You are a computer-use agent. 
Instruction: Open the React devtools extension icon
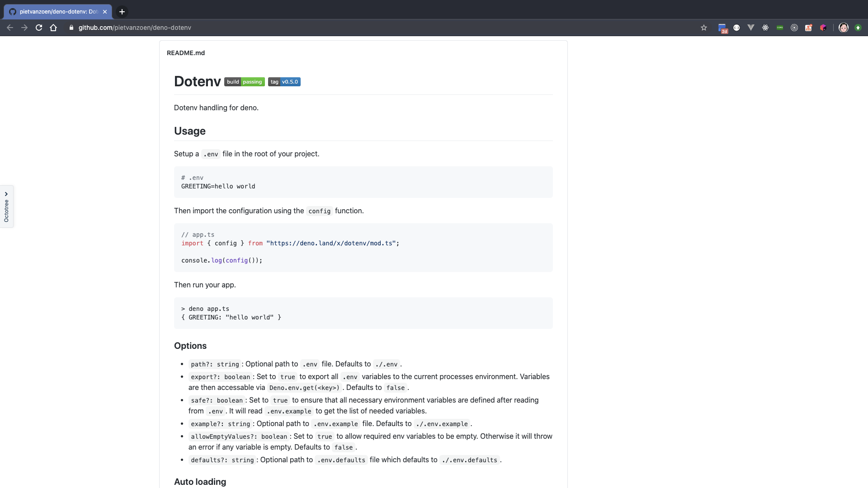coord(765,28)
